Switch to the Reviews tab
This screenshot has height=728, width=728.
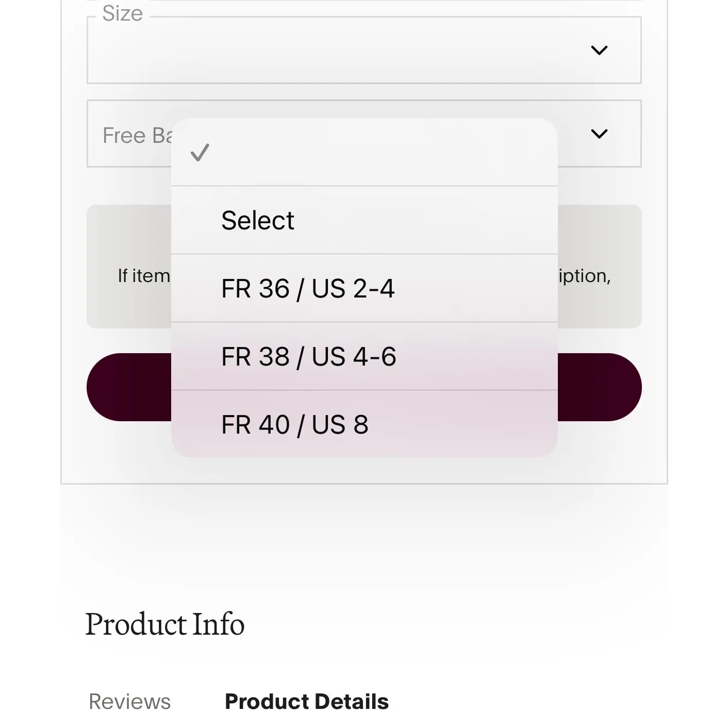[x=129, y=701]
